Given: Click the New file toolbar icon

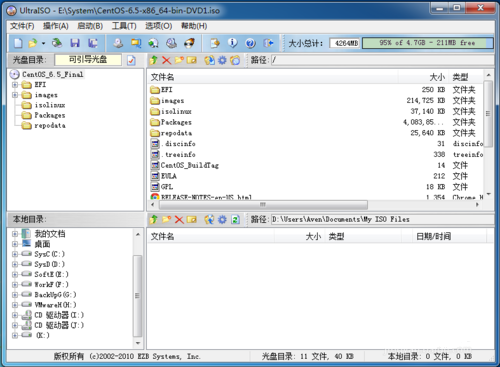Looking at the screenshot, I should (x=18, y=43).
